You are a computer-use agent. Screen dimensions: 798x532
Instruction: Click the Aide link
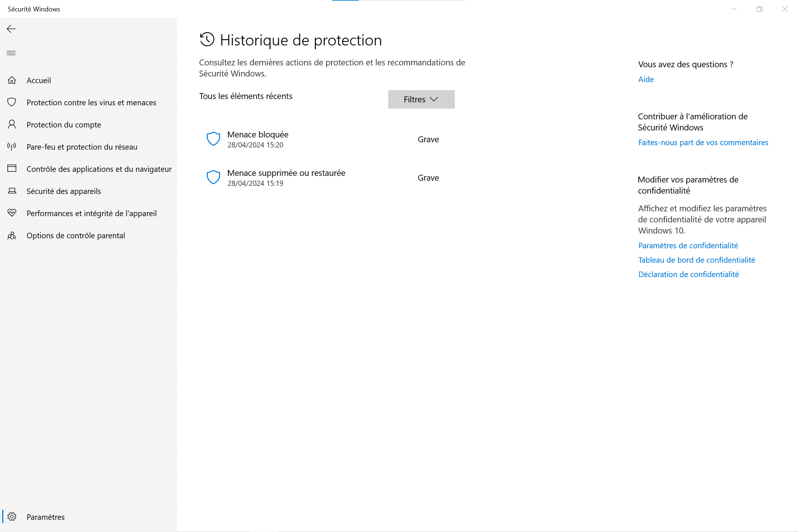click(646, 79)
